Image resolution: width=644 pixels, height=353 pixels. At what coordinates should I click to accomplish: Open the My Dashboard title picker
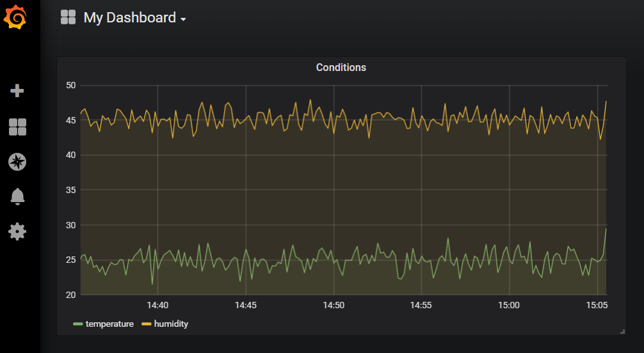(x=129, y=18)
